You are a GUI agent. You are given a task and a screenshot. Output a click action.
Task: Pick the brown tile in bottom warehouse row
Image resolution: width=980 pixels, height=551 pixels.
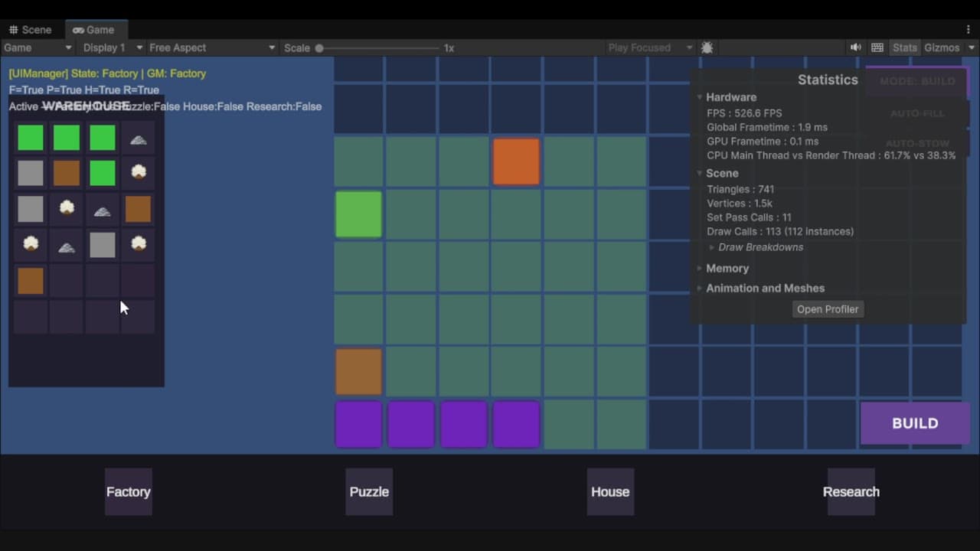[x=31, y=280]
